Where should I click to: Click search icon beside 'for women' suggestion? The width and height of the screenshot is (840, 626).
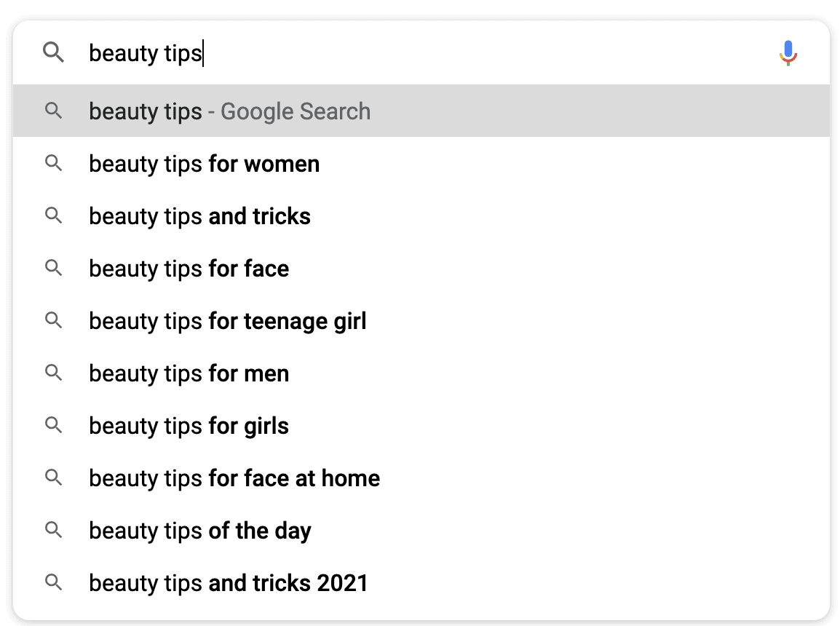click(53, 164)
